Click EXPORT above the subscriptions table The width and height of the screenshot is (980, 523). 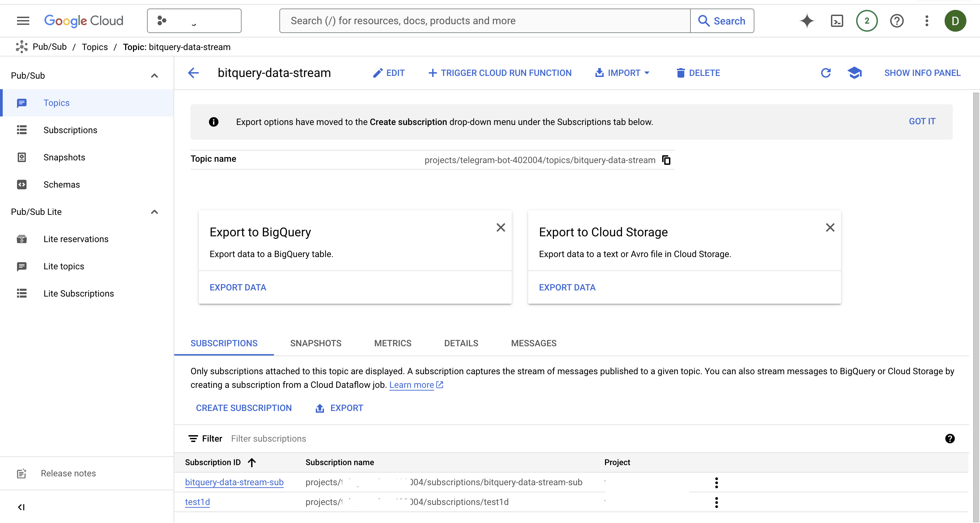pos(339,408)
